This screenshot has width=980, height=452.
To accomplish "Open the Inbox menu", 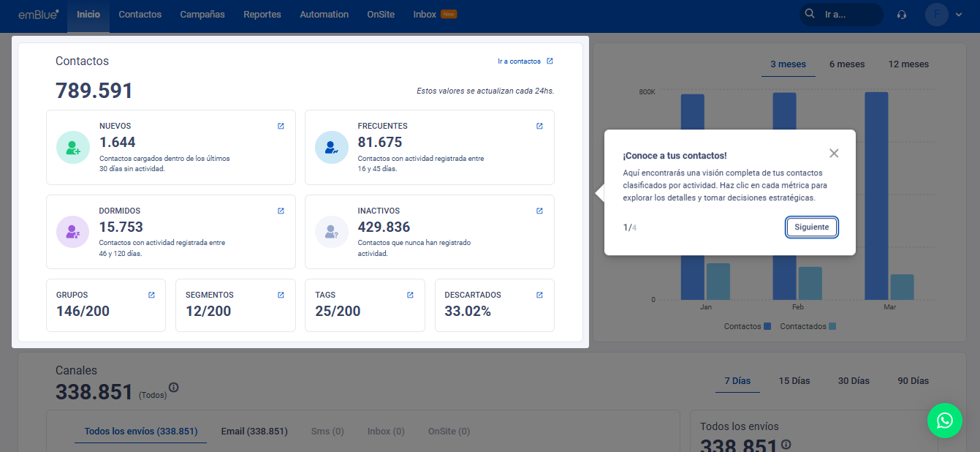I will tap(425, 15).
